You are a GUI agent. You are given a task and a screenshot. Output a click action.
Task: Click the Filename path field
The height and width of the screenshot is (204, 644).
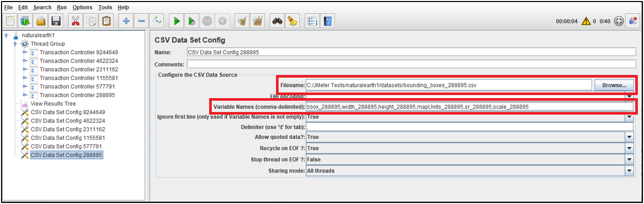[449, 85]
